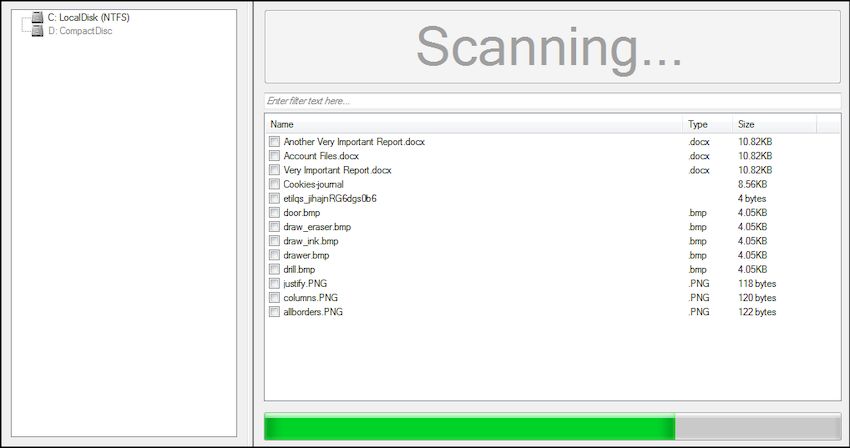Viewport: 850px width, 448px height.
Task: Click the .PNG type of justify.PNG
Action: pos(699,283)
